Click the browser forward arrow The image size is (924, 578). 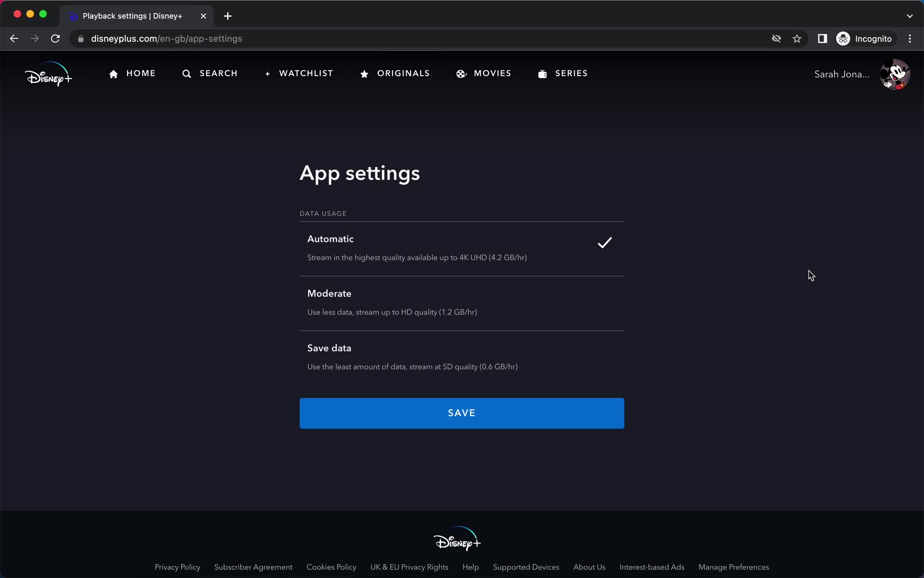pyautogui.click(x=35, y=39)
